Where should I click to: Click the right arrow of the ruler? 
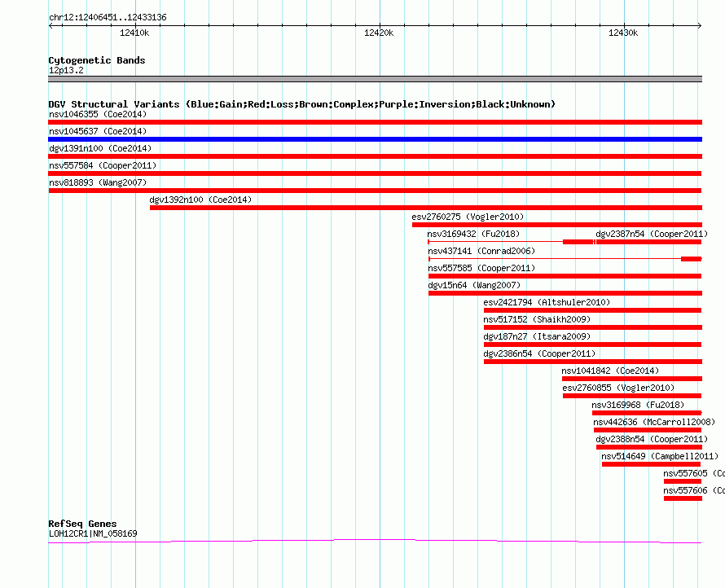(699, 25)
